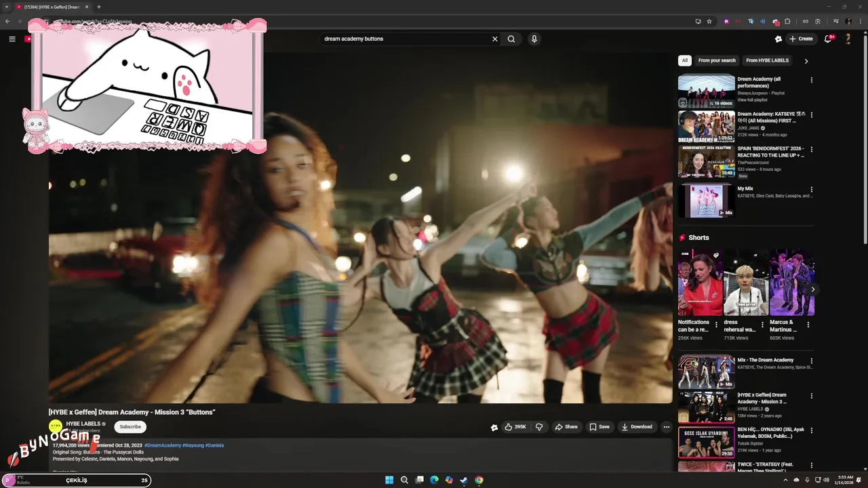This screenshot has width=868, height=488.
Task: Close the current HYBE x Geffen tab
Action: 87,7
